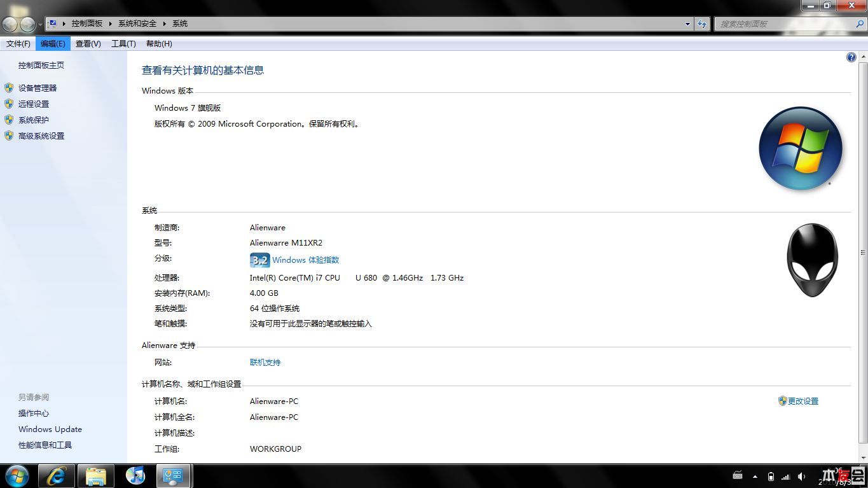Viewport: 868px width, 488px height.
Task: Click the volume speaker tray icon
Action: pos(801,477)
